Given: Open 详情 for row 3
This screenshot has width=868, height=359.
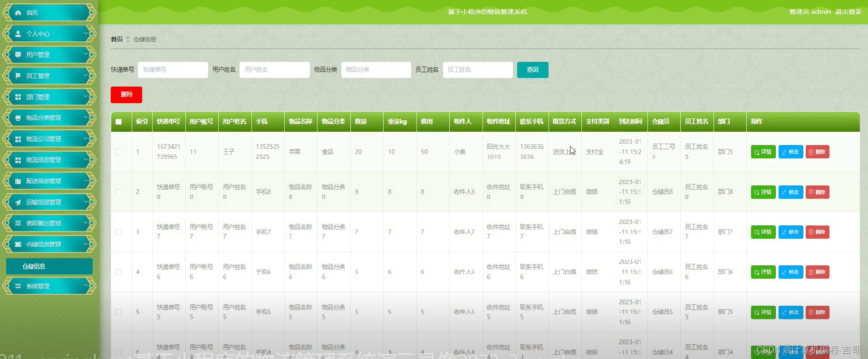Looking at the screenshot, I should coord(763,232).
